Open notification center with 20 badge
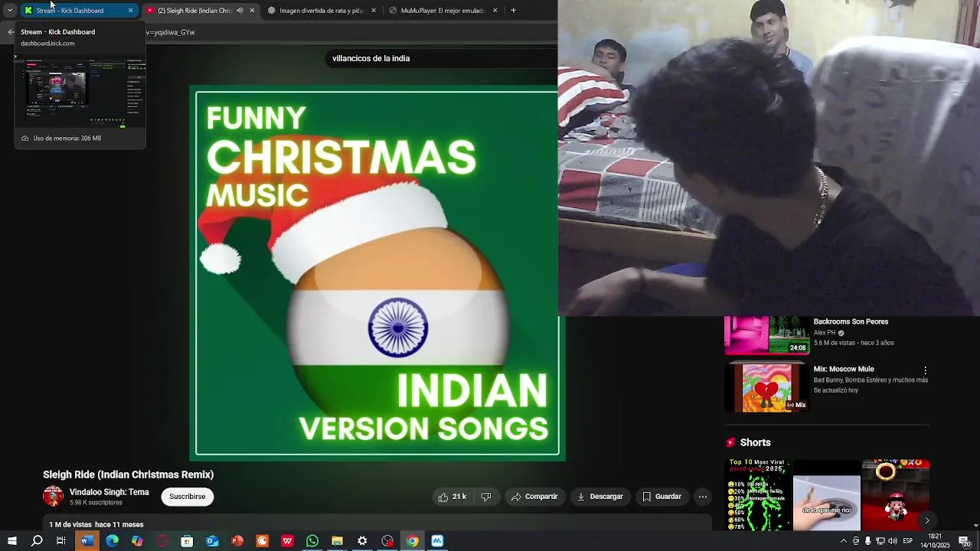Viewport: 980px width, 551px height. click(x=965, y=541)
